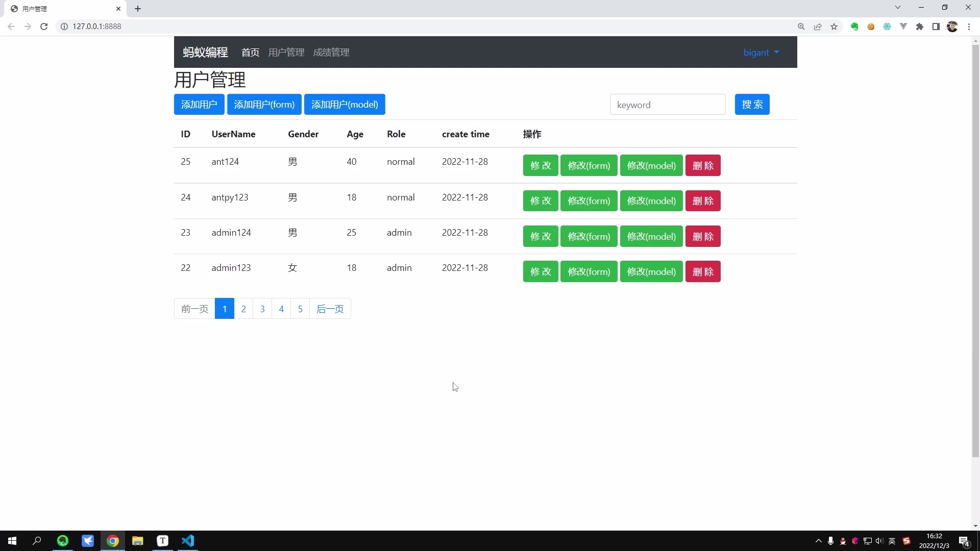Screen dimensions: 980x551
Task: Click 删除 for user admin123
Action: (703, 271)
